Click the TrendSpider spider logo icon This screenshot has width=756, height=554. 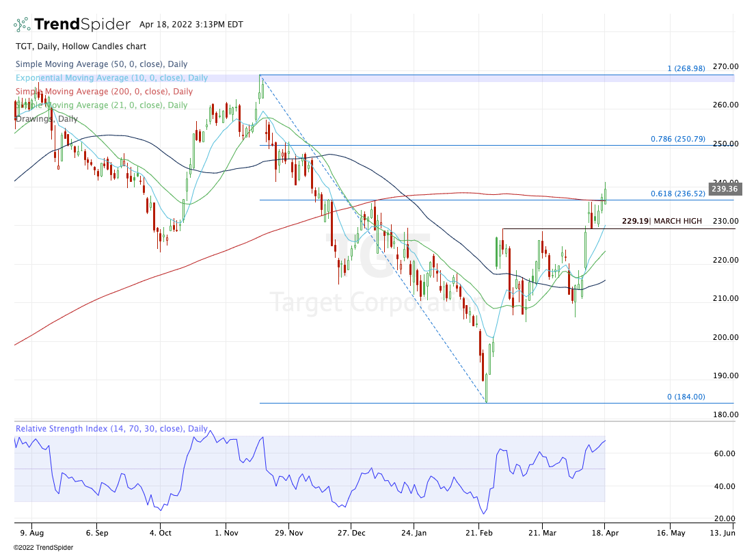tap(23, 25)
